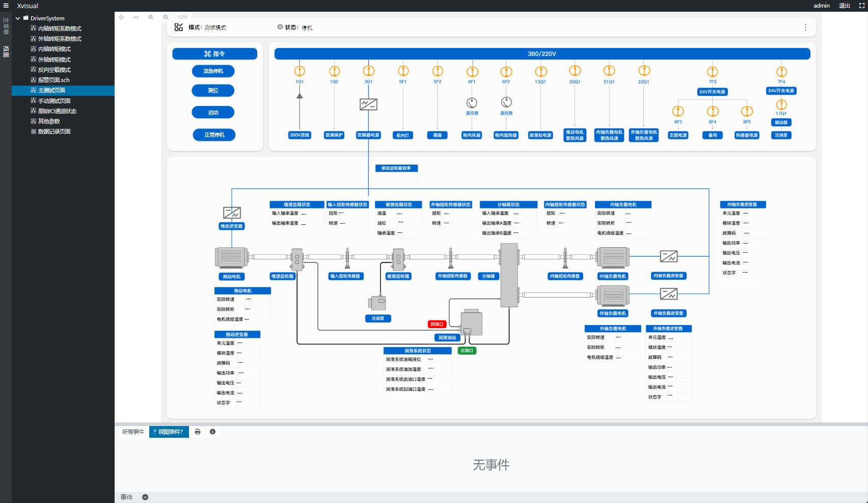This screenshot has height=503, width=868.
Task: Click the 外轴负载逆变器 inverter icon
Action: pyautogui.click(x=669, y=294)
